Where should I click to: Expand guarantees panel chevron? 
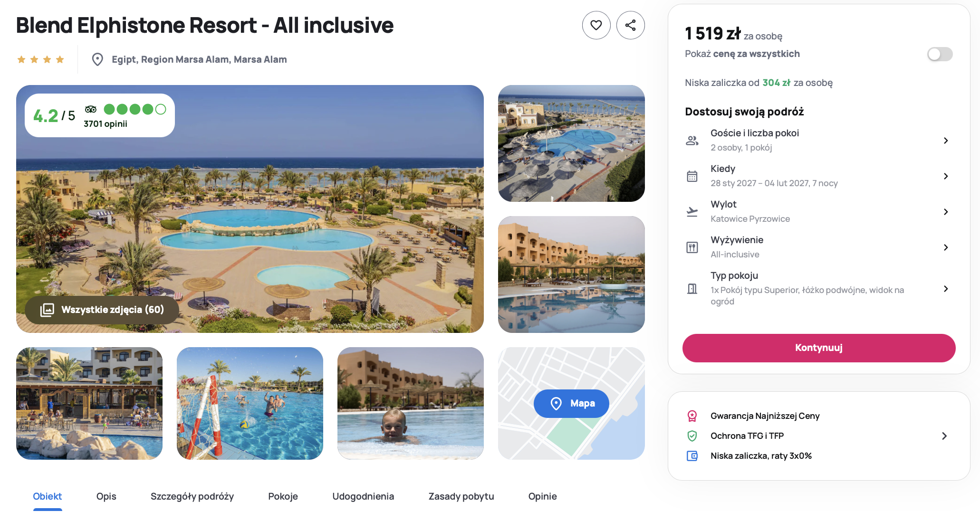tap(944, 436)
